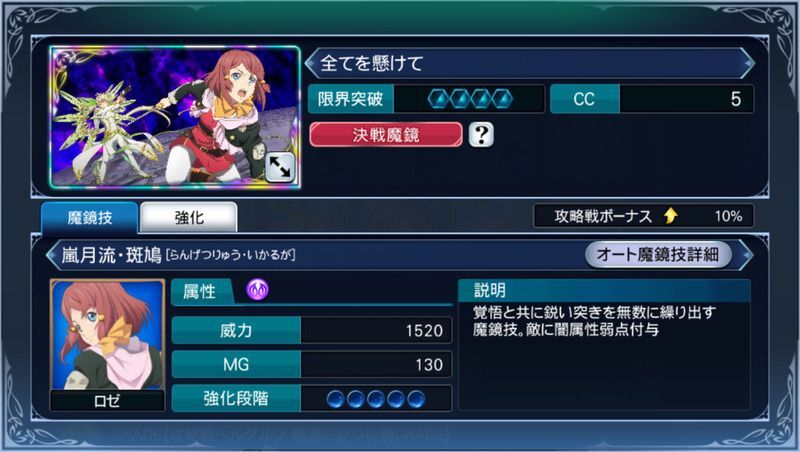Click the last 限界突破 hexagon gem
This screenshot has height=452, width=800.
point(503,99)
